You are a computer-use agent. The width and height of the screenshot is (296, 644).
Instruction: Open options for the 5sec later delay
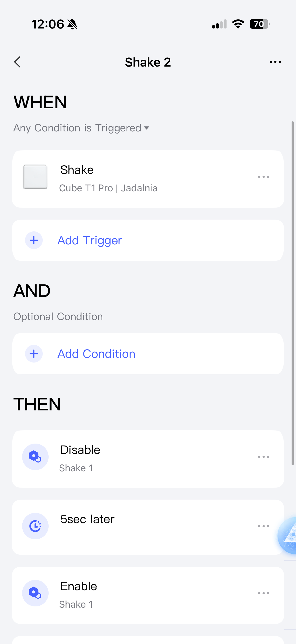(263, 526)
